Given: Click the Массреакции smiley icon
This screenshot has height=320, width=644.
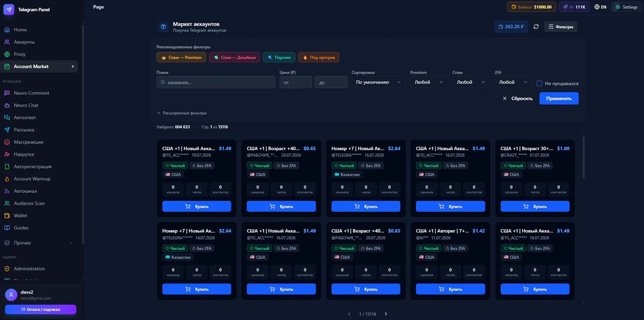Looking at the screenshot, I should 7,142.
